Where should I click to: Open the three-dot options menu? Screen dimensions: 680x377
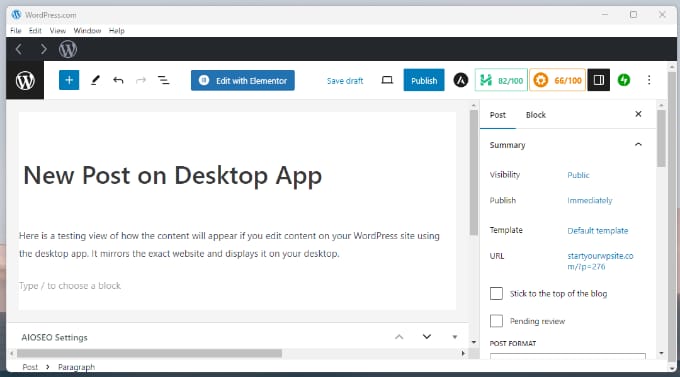649,80
